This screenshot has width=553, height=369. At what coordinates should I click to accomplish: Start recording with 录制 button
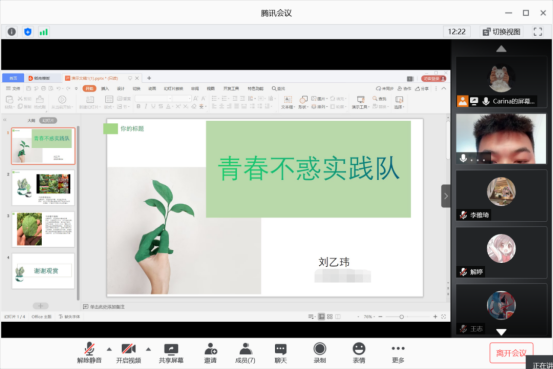click(x=320, y=353)
